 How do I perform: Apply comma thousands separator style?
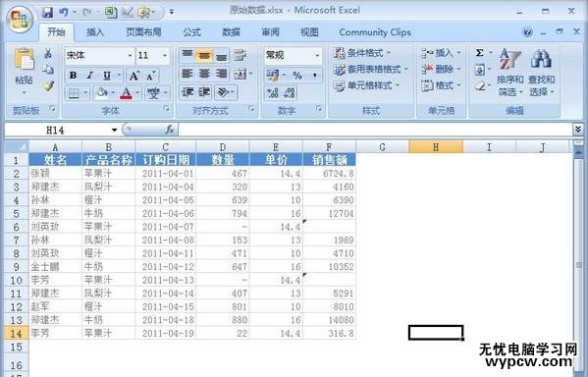click(315, 75)
